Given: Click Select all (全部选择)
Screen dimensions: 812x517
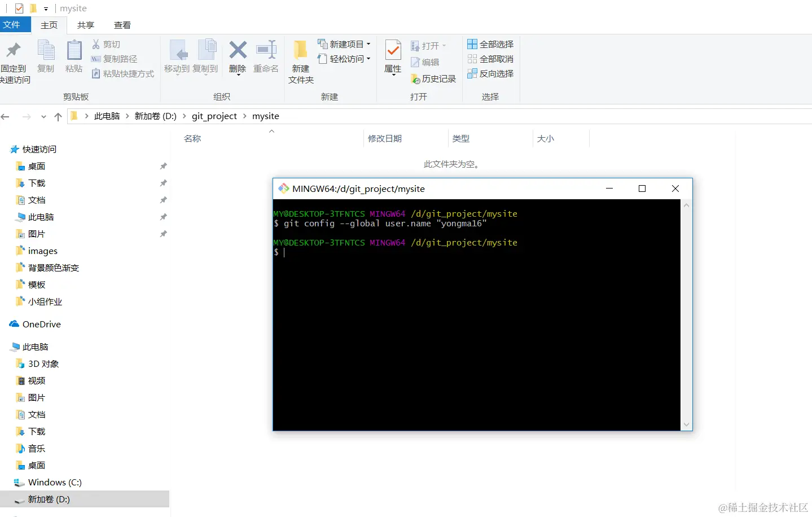Looking at the screenshot, I should [490, 44].
